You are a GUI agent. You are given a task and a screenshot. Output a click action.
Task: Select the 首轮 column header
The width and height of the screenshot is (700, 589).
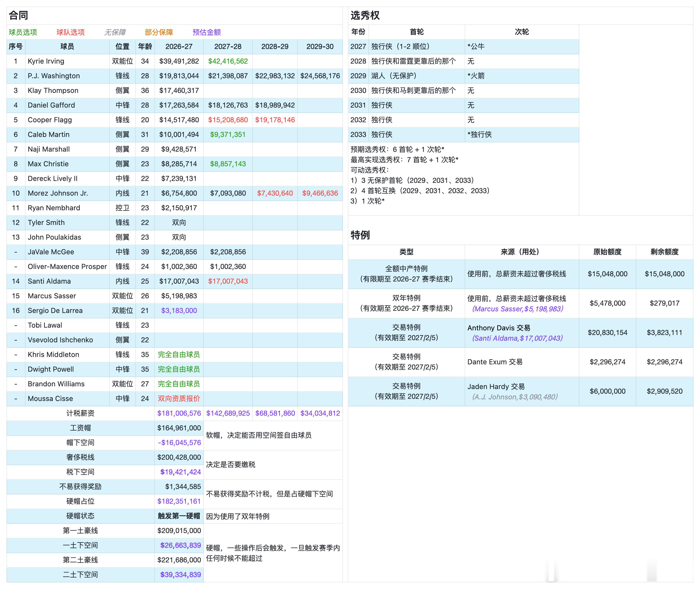(x=417, y=32)
